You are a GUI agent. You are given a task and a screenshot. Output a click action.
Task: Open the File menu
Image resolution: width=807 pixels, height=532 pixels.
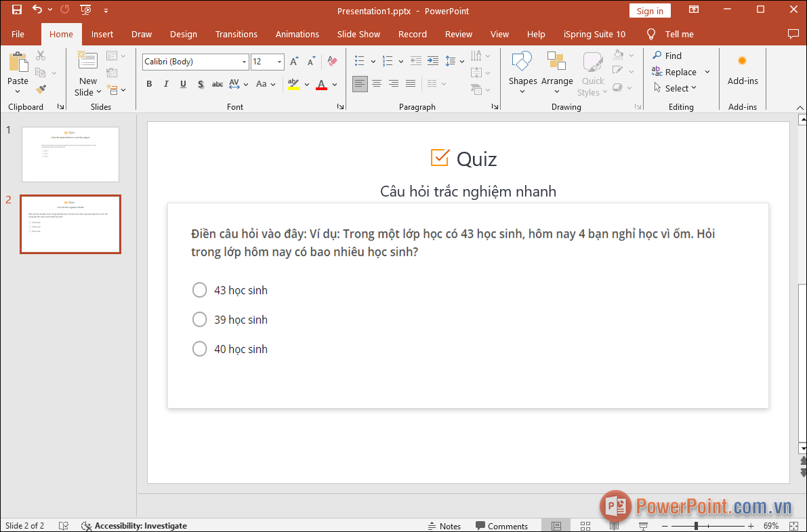18,34
